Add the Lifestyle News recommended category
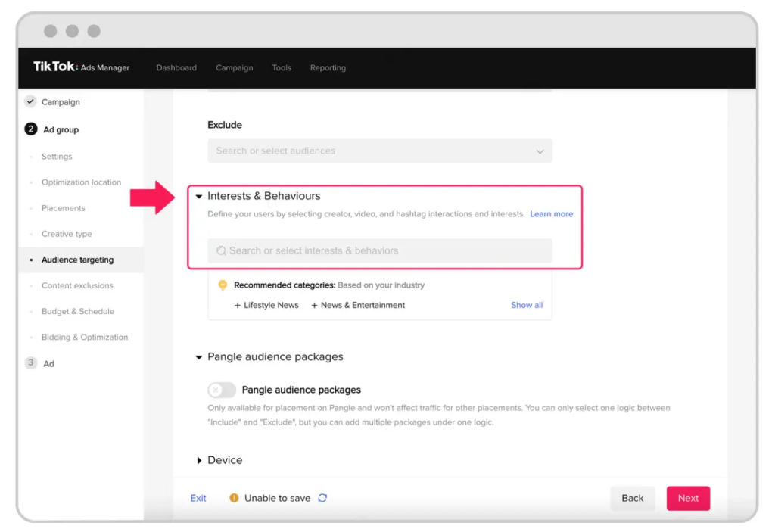The width and height of the screenshot is (775, 532). coord(266,305)
